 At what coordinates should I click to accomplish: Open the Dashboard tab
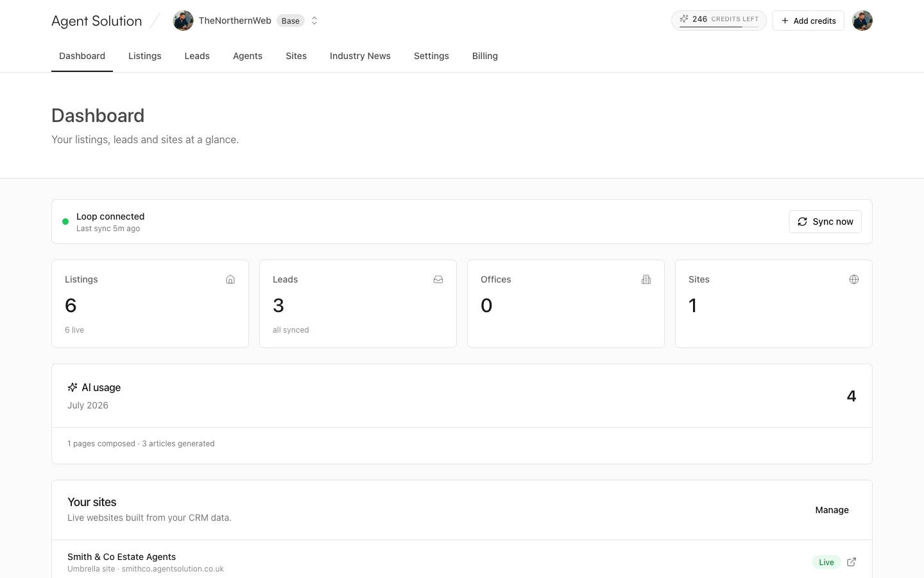pyautogui.click(x=82, y=56)
